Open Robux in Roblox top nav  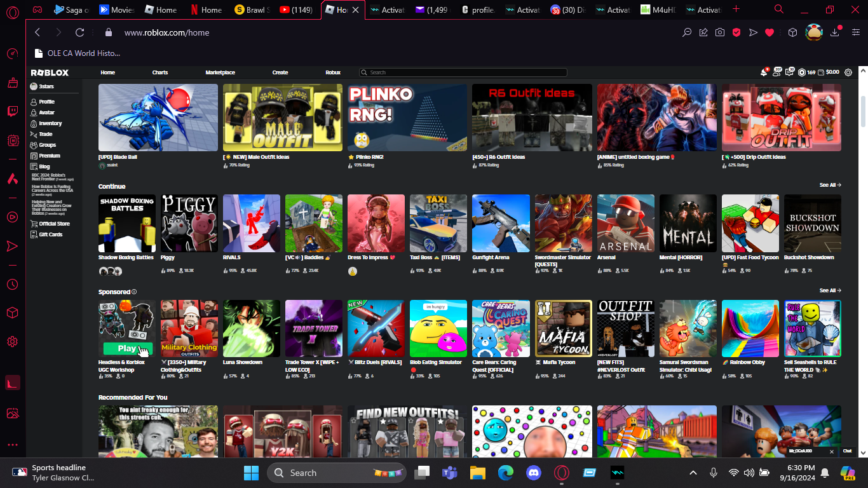[x=333, y=72]
